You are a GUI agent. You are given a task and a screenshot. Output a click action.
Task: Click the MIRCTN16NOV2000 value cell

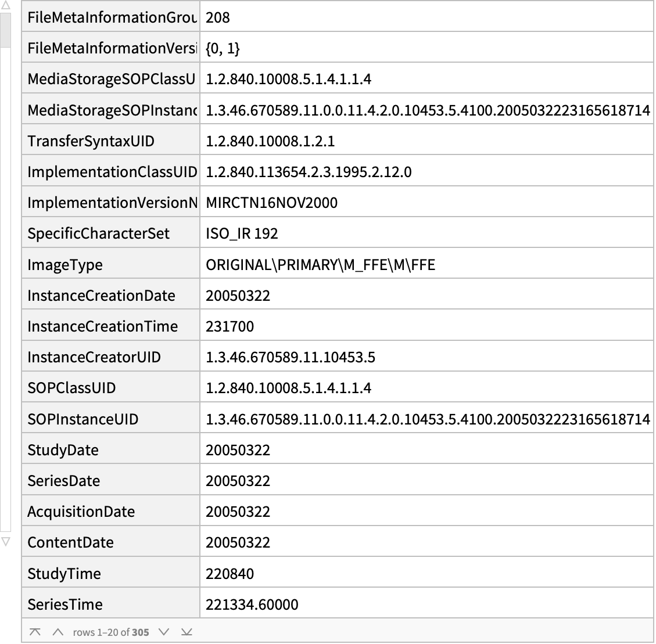pos(271,203)
